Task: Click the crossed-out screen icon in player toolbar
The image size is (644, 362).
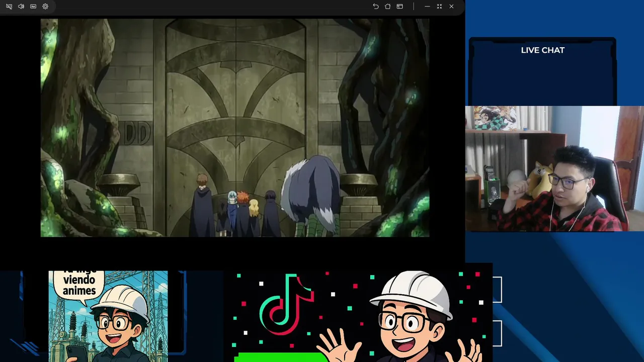Action: click(x=9, y=7)
